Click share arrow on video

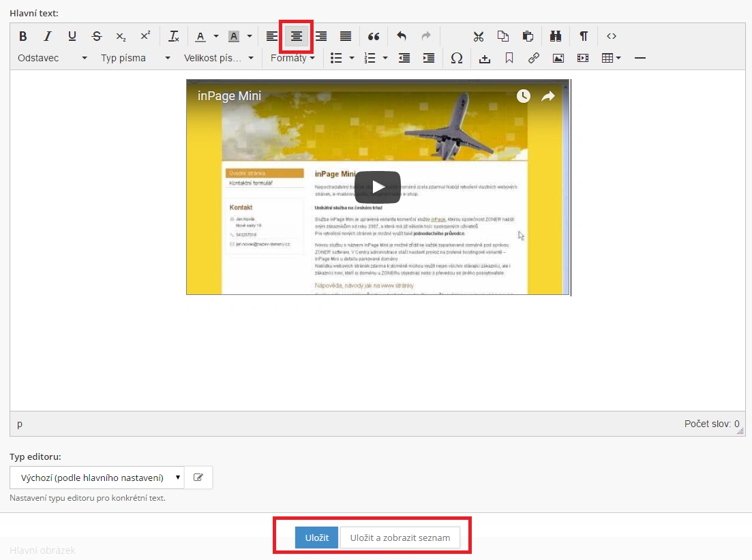[x=548, y=96]
